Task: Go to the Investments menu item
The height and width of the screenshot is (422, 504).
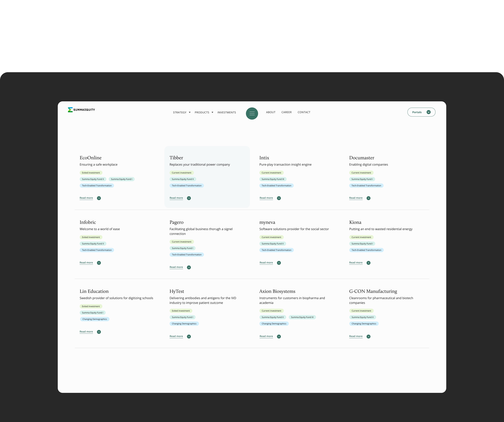Action: coord(227,112)
